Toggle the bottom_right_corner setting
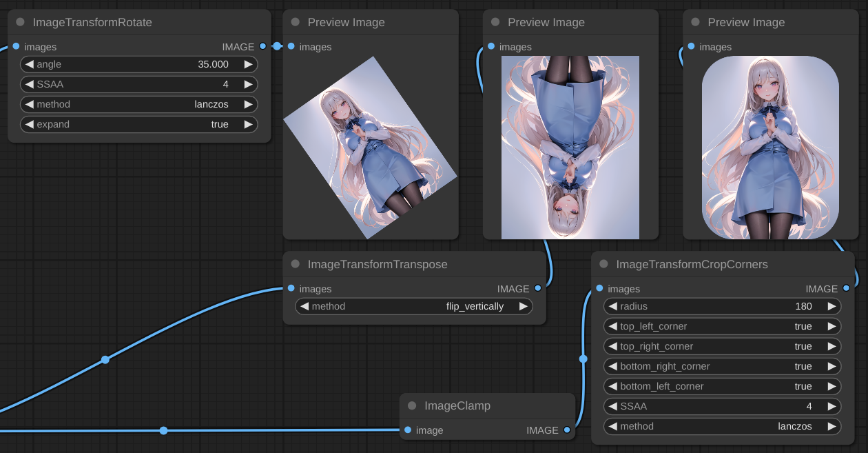Viewport: 868px width, 453px height. click(723, 366)
